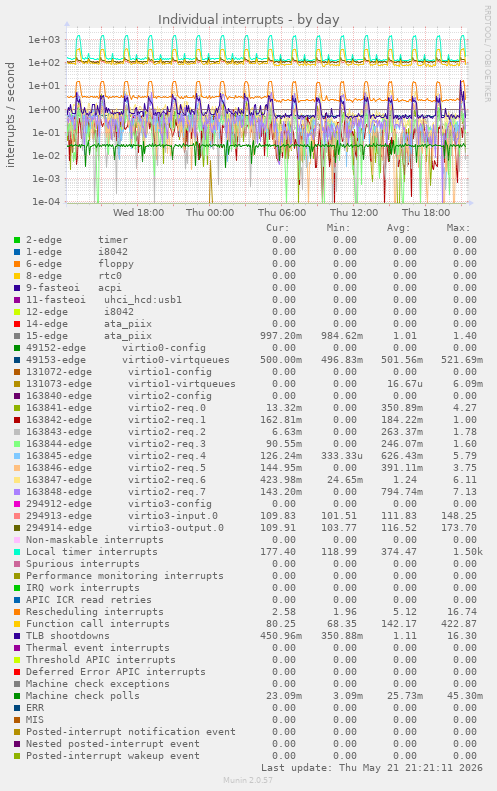The height and width of the screenshot is (791, 497).
Task: Click the yellow swatch beside Function call interrupts
Action: click(17, 624)
